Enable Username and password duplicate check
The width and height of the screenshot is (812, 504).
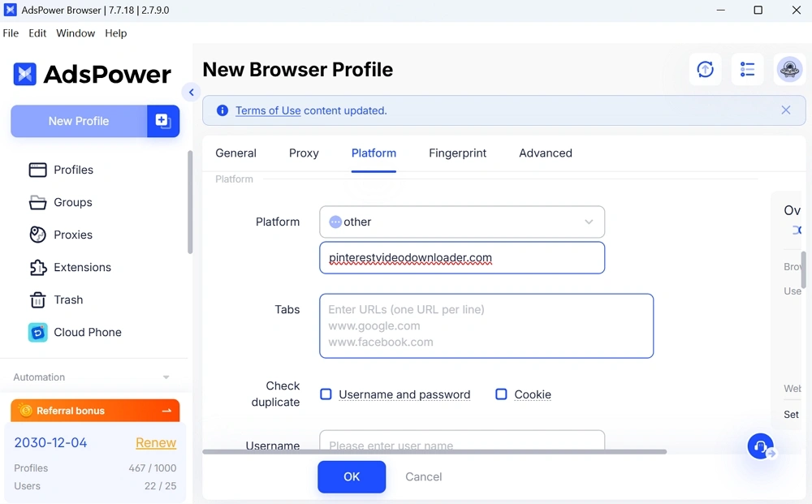(326, 394)
